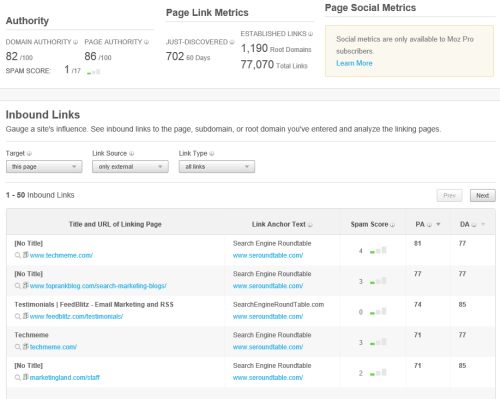
Task: Click page icon beside feedblitz testimonials link
Action: coord(25,316)
